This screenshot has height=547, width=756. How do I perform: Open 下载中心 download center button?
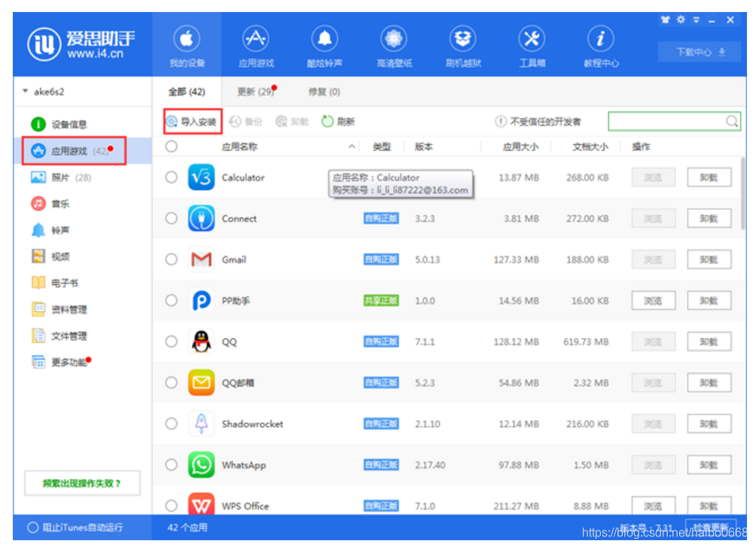pyautogui.click(x=700, y=52)
